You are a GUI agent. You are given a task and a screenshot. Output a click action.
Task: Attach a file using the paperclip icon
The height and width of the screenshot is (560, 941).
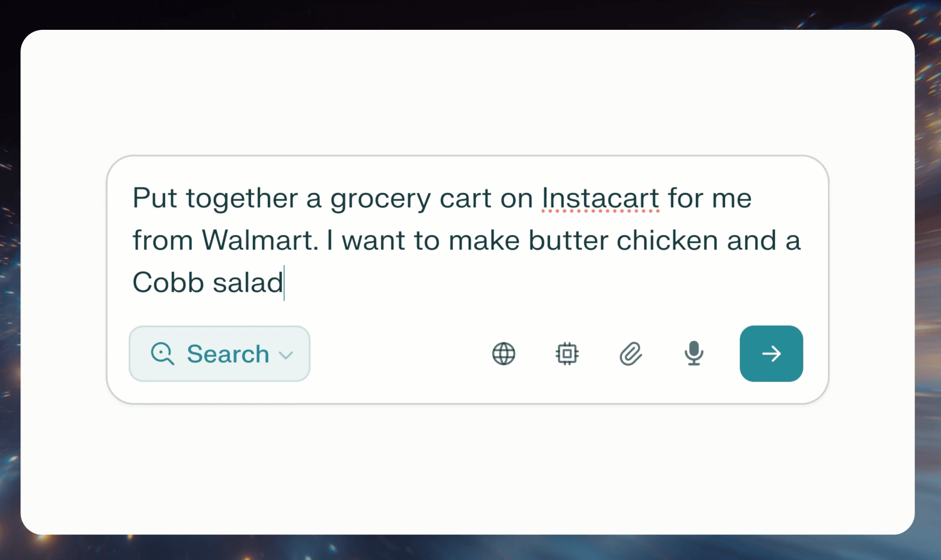[630, 354]
